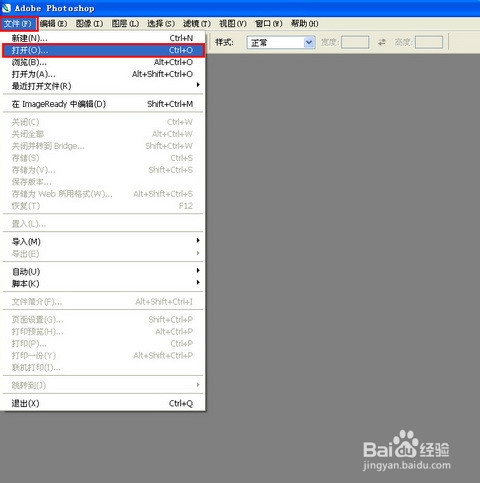
Task: Choose 新建(N)... from the File menu
Action: 103,38
